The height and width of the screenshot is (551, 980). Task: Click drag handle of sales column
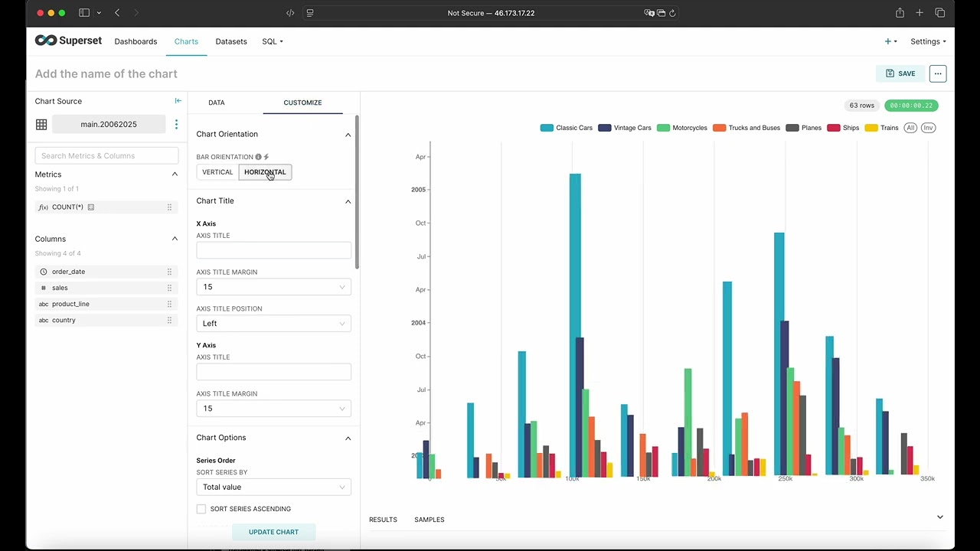tap(169, 288)
